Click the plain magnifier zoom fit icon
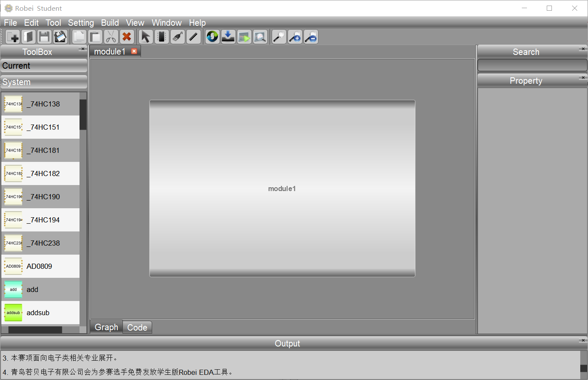 tap(279, 36)
